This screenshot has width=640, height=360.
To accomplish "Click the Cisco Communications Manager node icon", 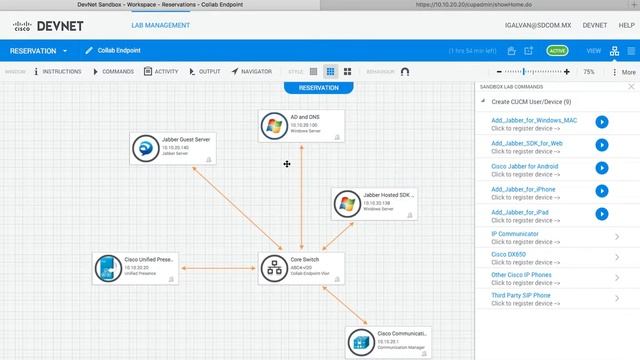I will pos(361,342).
